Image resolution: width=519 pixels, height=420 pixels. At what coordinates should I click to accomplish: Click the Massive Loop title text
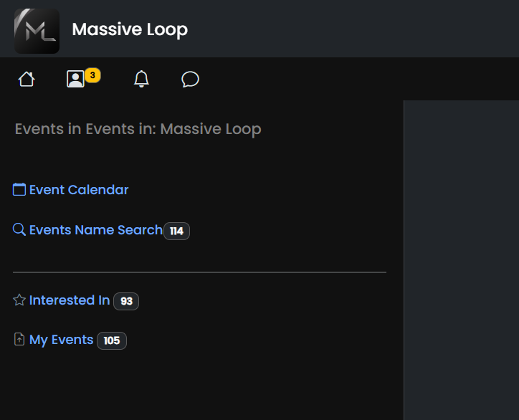130,29
